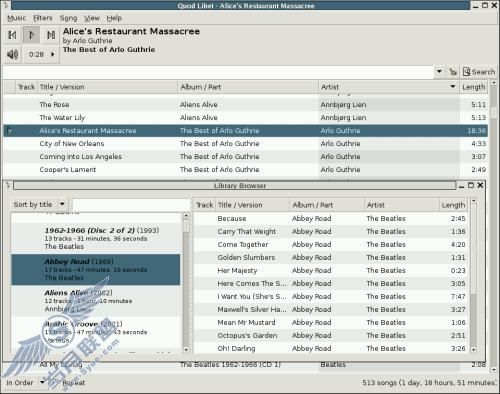Open the Quod Libet window menu icon

pyautogui.click(x=6, y=5)
